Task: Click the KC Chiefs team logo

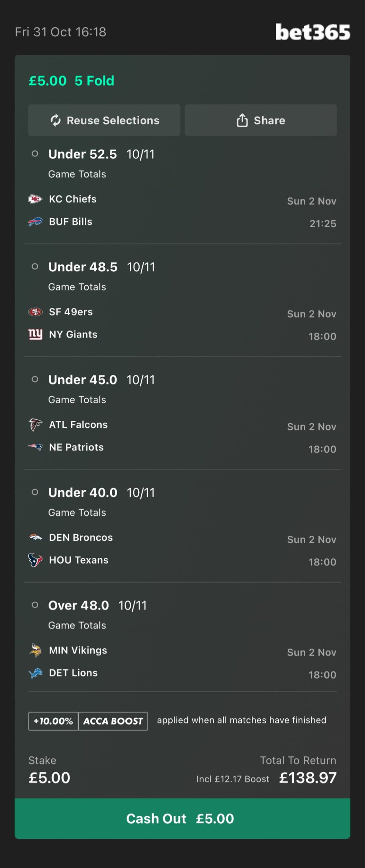Action: pos(35,199)
